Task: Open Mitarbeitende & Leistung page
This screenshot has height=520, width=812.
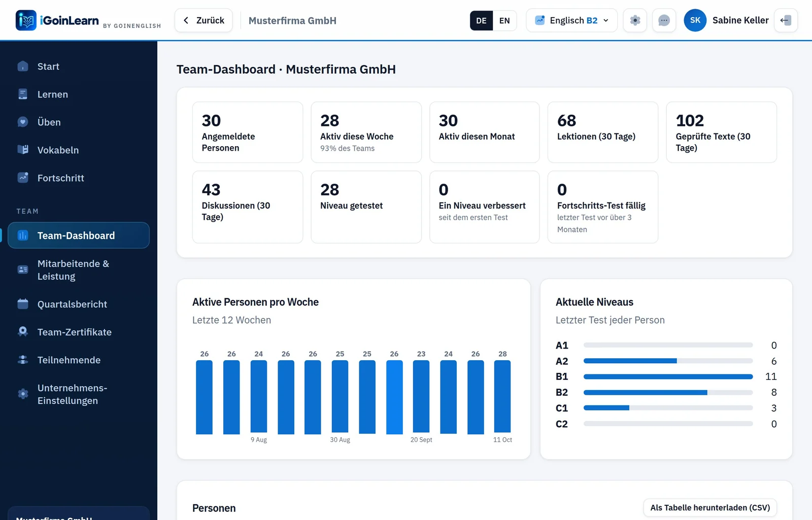Action: click(79, 270)
